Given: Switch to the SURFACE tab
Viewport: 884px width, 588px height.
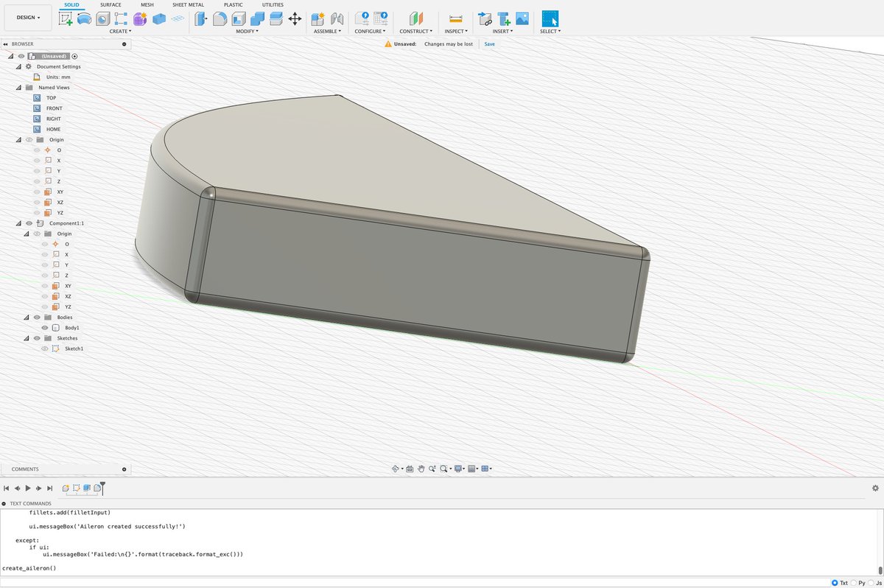Looking at the screenshot, I should (110, 4).
